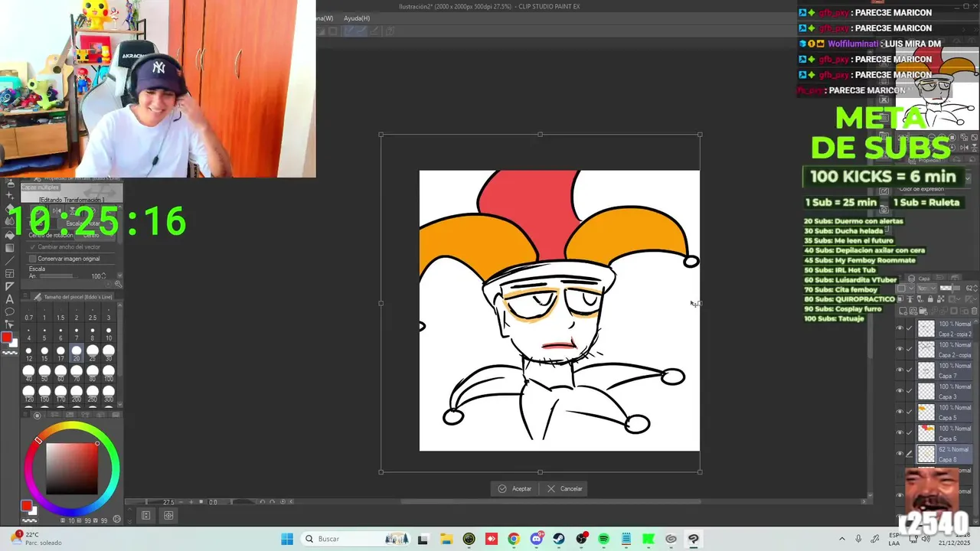The image size is (980, 551).
Task: Click the zoom in plus icon below canvas
Action: click(191, 502)
